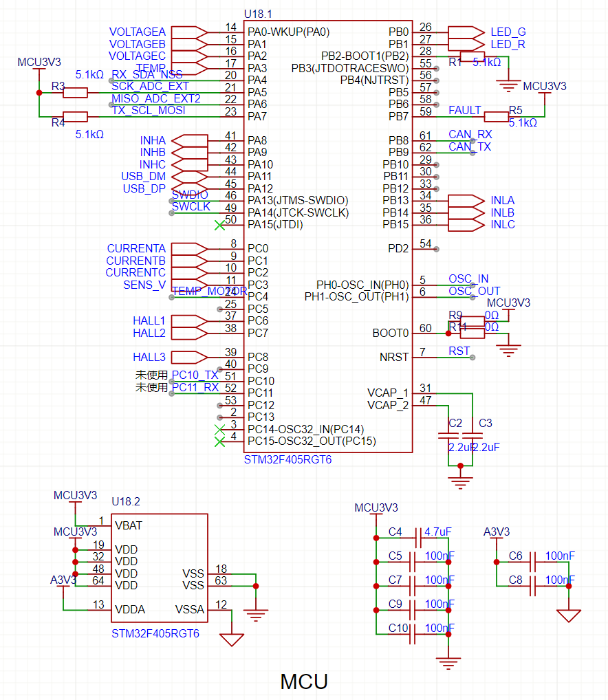This screenshot has height=700, width=608.
Task: Click the VDDA pin name
Action: tap(130, 610)
